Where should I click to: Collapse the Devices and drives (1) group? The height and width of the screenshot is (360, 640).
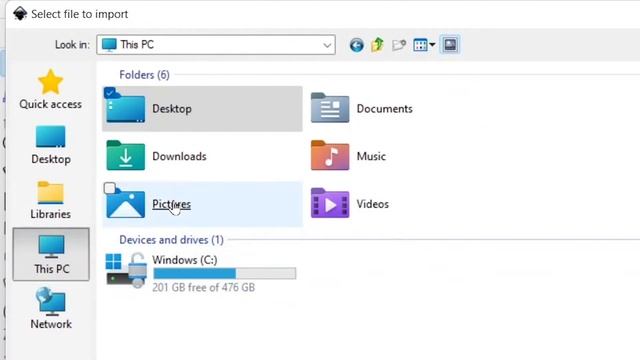coord(171,240)
